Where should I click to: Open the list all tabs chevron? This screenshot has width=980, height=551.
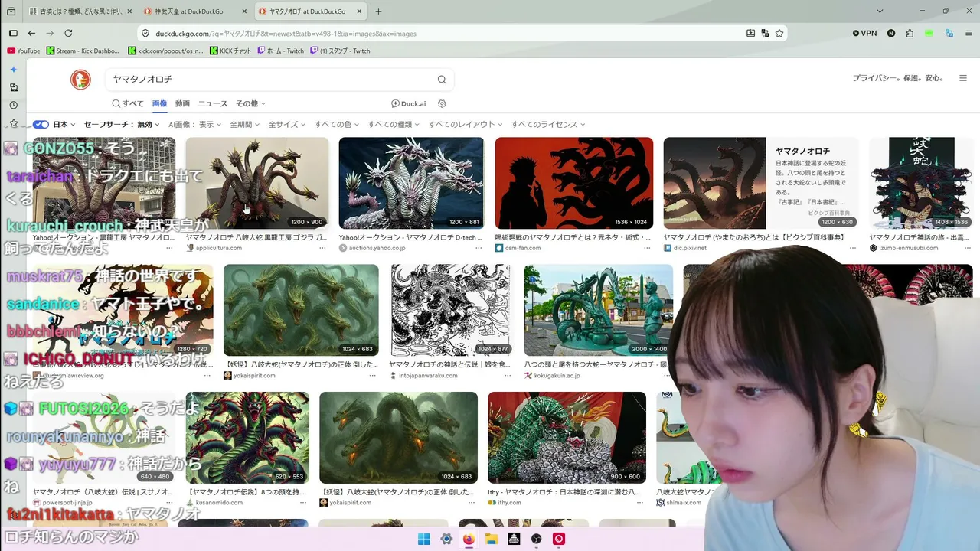(x=880, y=11)
